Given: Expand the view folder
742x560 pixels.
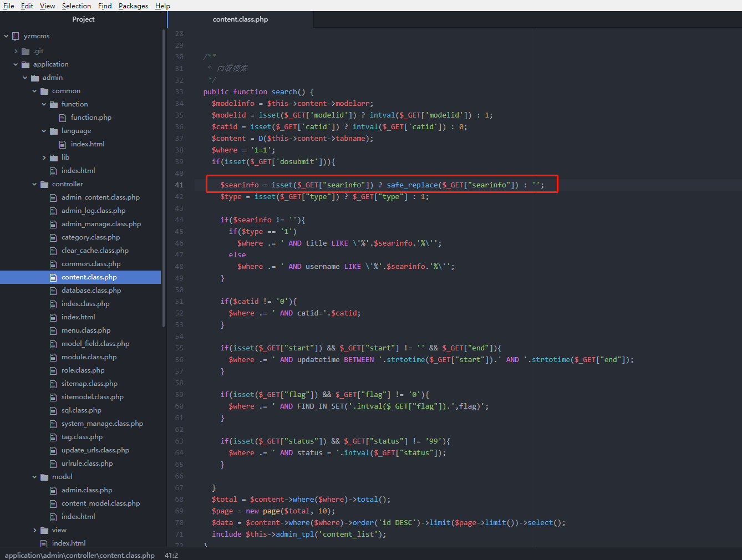Looking at the screenshot, I should point(34,530).
